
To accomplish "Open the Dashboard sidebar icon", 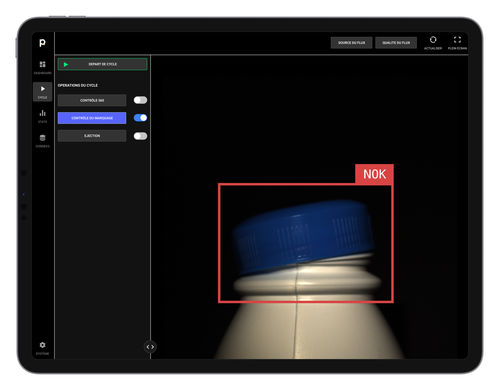I will pos(42,64).
